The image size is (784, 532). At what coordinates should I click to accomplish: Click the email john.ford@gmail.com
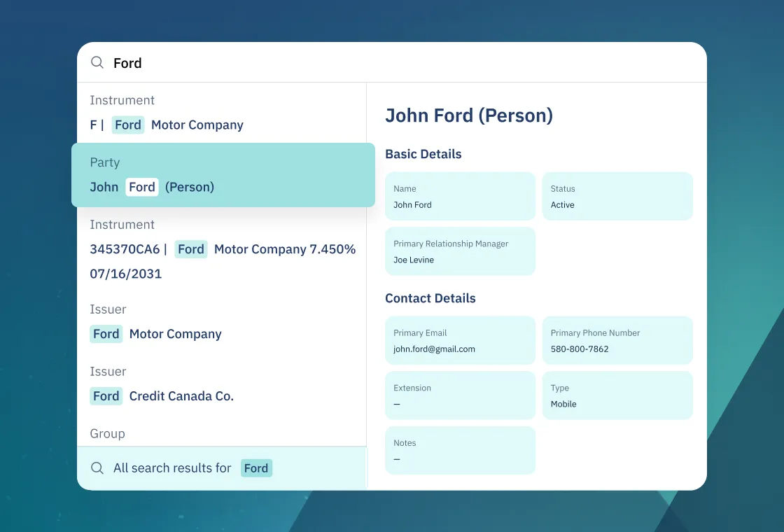point(434,349)
